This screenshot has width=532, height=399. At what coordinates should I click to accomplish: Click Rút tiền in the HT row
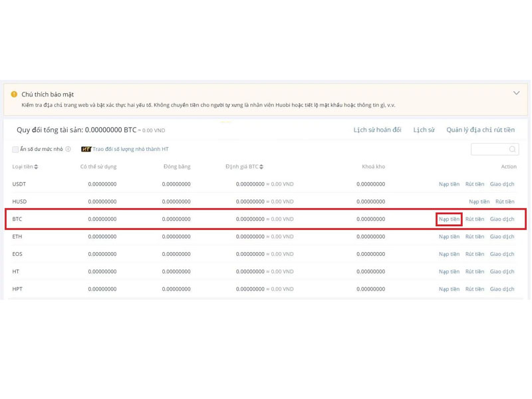click(475, 271)
